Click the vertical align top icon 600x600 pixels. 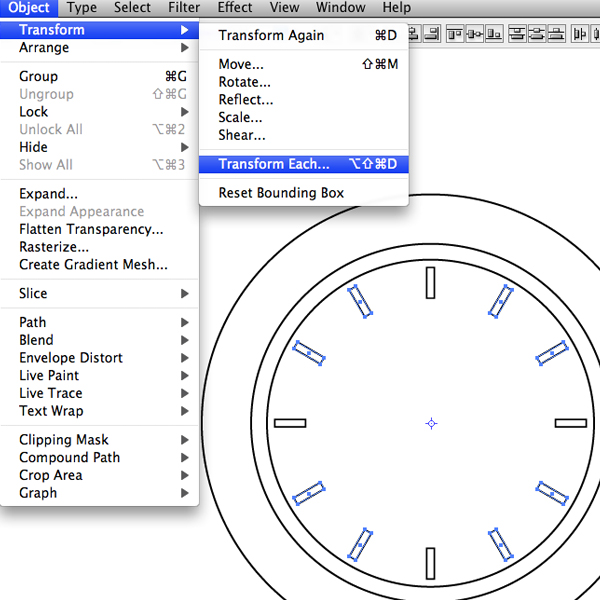click(455, 34)
